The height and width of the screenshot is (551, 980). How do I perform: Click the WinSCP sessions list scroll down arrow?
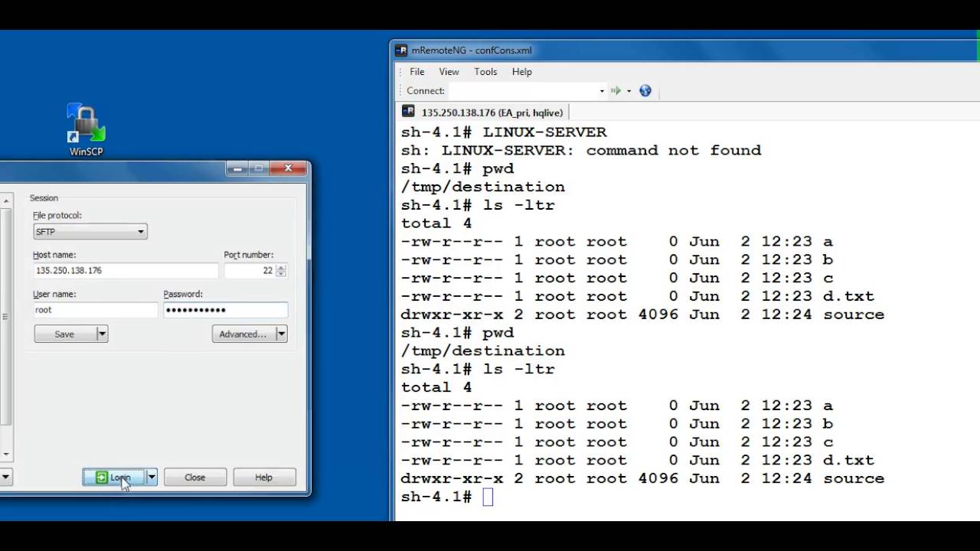(6, 455)
